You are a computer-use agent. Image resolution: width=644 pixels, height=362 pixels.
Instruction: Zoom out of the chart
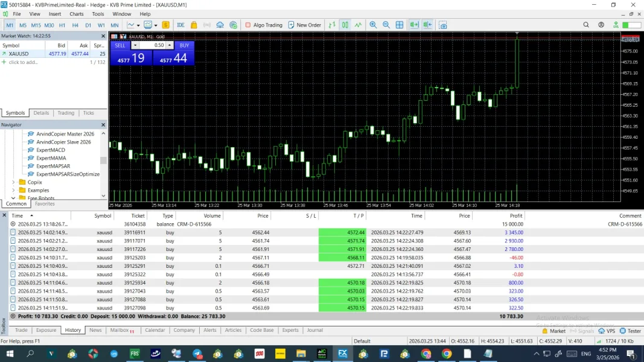[386, 25]
